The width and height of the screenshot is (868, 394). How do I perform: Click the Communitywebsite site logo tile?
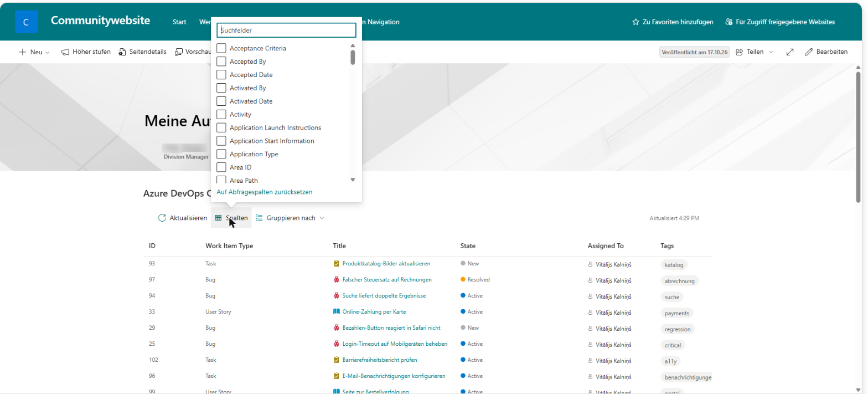point(26,22)
